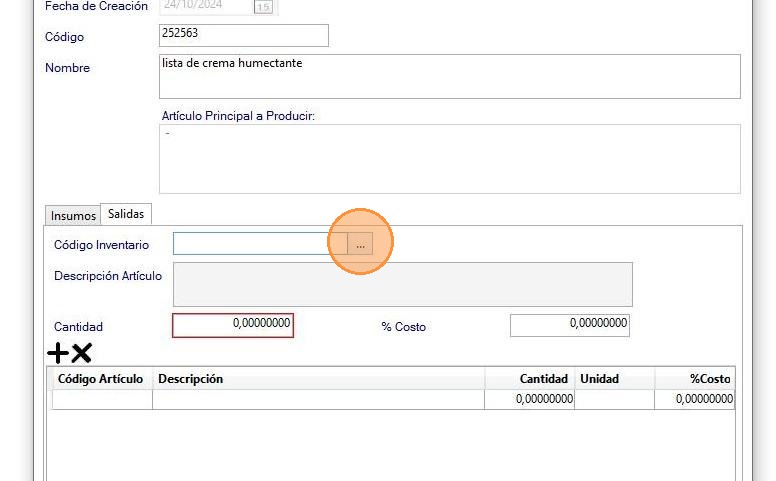This screenshot has width=776, height=481.
Task: Click the plus icon to add a row
Action: click(x=59, y=353)
